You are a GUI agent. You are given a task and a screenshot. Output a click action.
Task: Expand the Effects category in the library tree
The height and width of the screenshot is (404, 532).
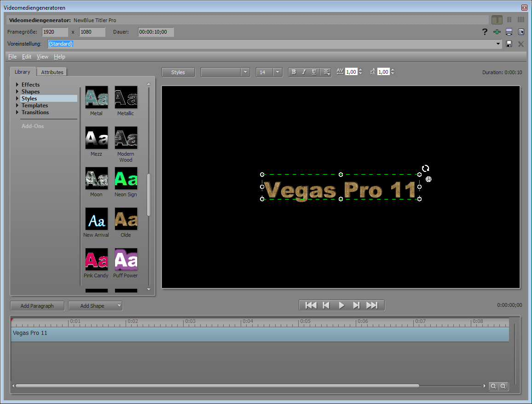tap(17, 85)
